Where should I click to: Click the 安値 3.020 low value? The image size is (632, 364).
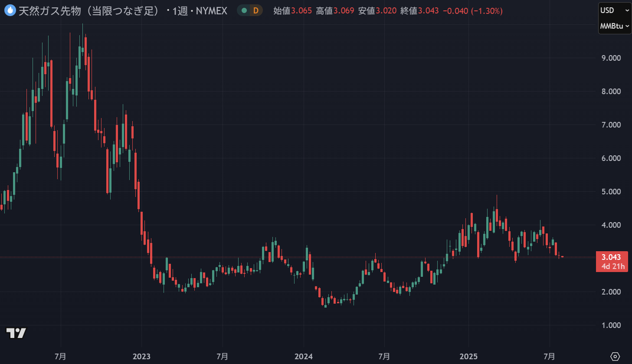377,11
